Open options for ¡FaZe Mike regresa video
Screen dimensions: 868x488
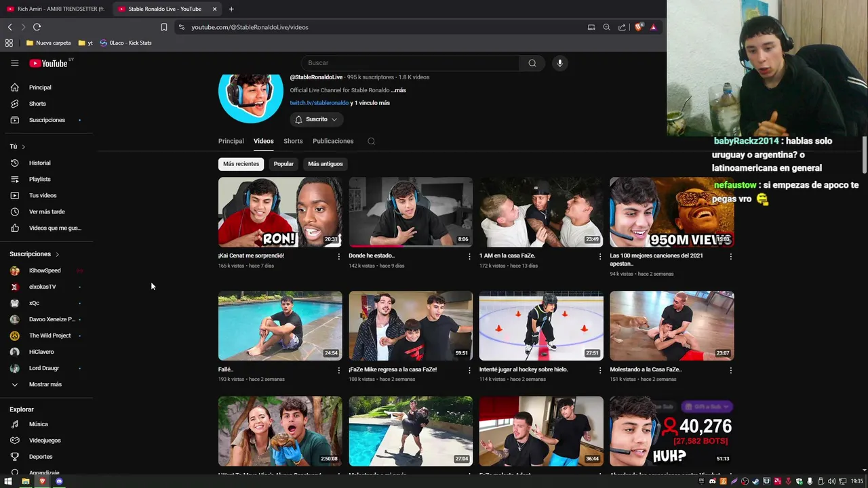469,371
